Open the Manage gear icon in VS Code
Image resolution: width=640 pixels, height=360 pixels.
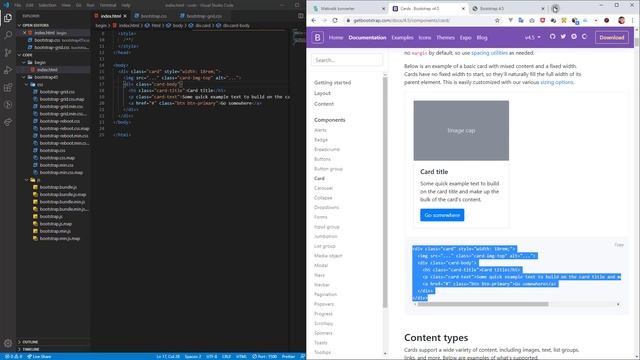click(x=8, y=343)
